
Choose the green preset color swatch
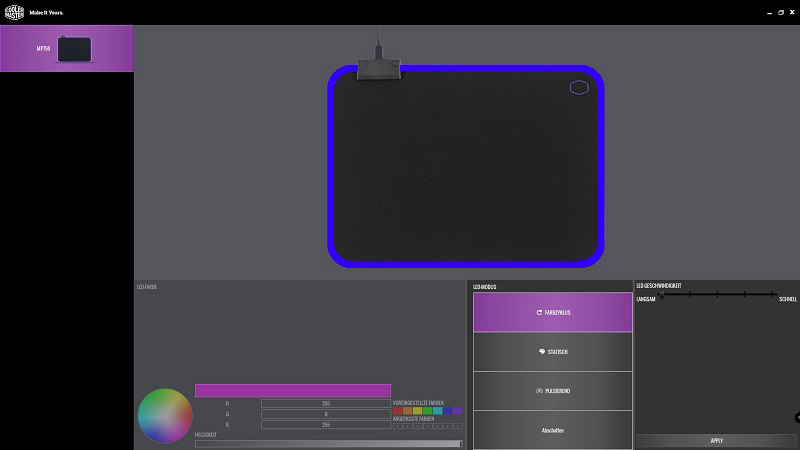tap(428, 411)
